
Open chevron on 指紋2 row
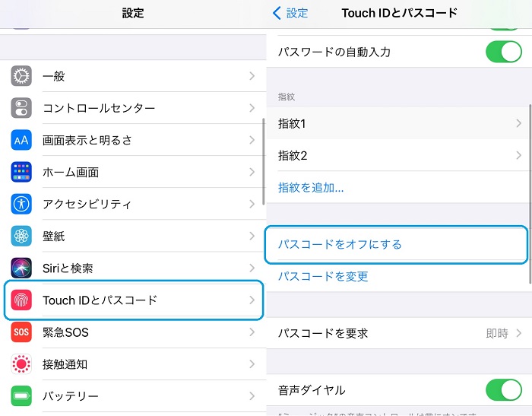(x=518, y=155)
